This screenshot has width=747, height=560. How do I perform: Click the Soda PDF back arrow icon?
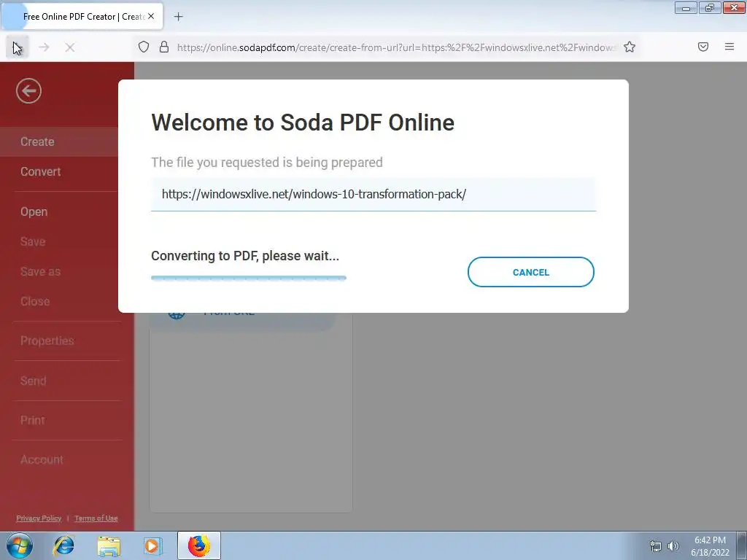[28, 90]
